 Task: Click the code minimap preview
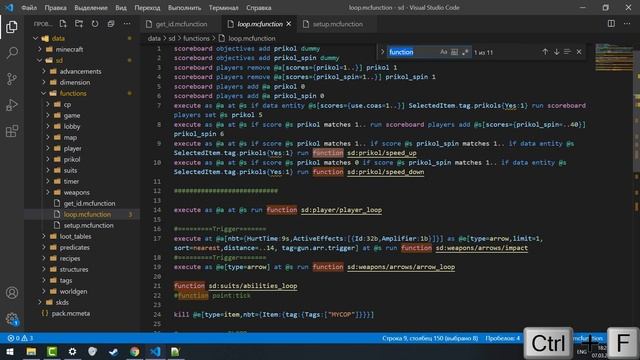pyautogui.click(x=613, y=57)
